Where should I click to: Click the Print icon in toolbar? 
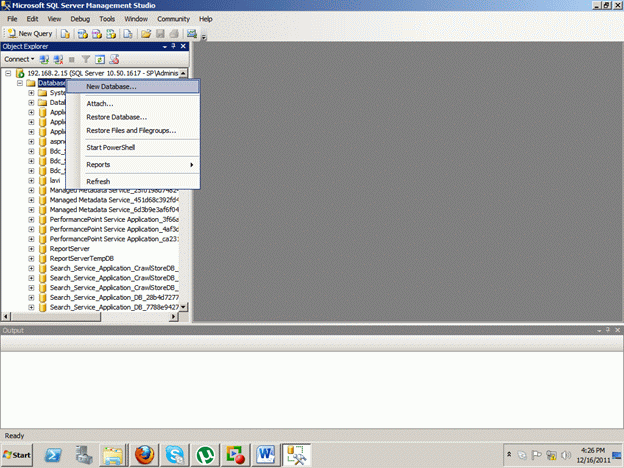[x=174, y=34]
